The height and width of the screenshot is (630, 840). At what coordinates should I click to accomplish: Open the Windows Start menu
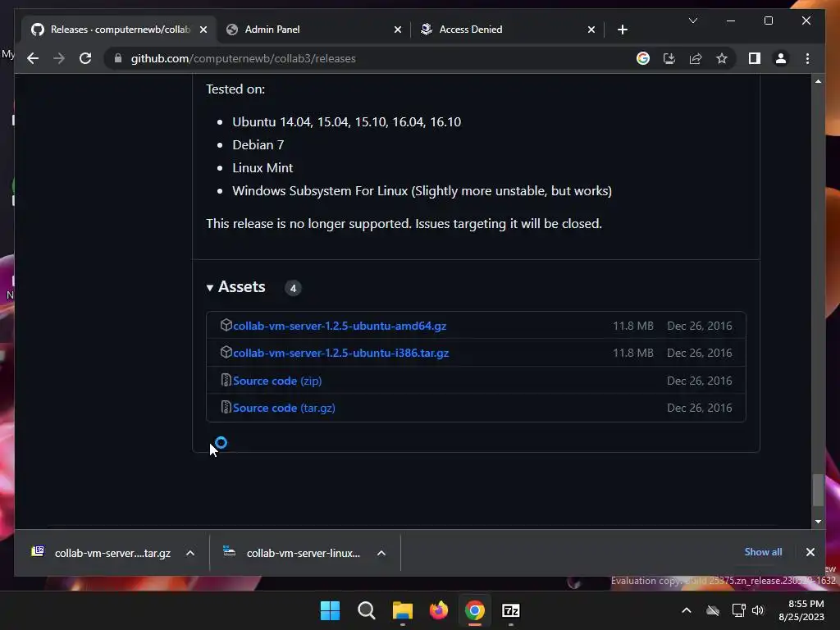330,610
